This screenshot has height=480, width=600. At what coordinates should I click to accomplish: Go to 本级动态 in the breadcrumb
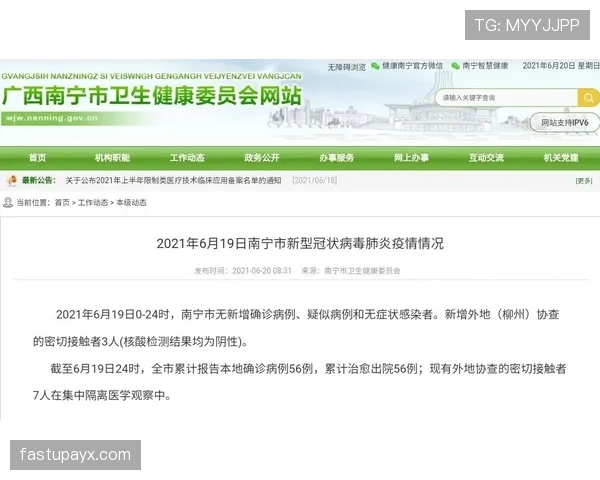(131, 202)
